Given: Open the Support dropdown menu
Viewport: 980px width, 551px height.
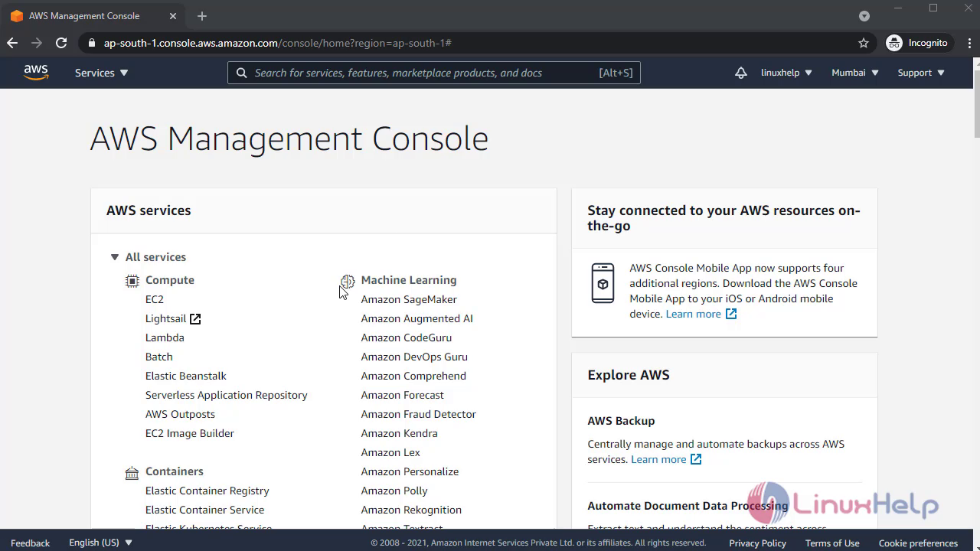Looking at the screenshot, I should tap(921, 73).
